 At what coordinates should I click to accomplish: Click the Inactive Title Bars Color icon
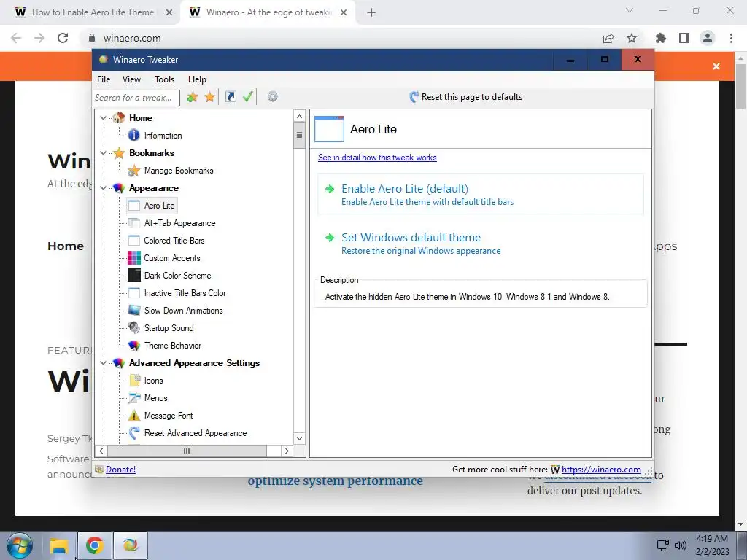[134, 293]
